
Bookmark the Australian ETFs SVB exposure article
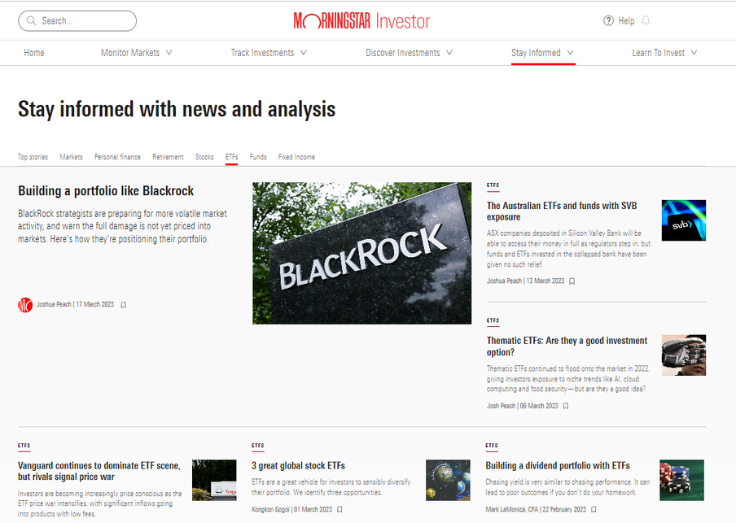pos(572,281)
